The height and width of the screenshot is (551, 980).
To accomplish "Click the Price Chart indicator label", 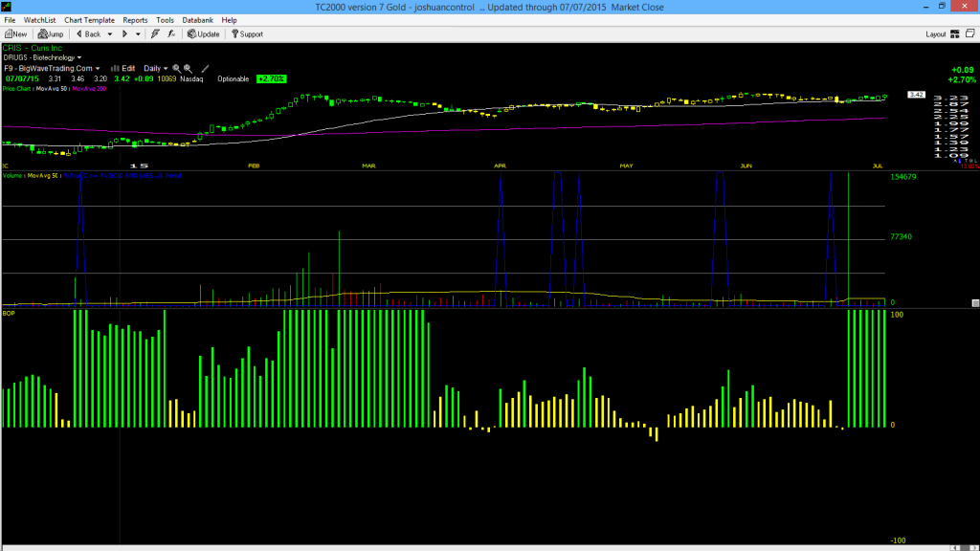I will tap(17, 89).
